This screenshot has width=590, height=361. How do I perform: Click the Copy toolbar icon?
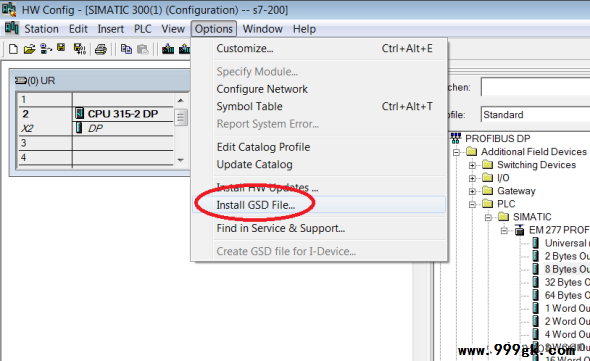[x=126, y=49]
